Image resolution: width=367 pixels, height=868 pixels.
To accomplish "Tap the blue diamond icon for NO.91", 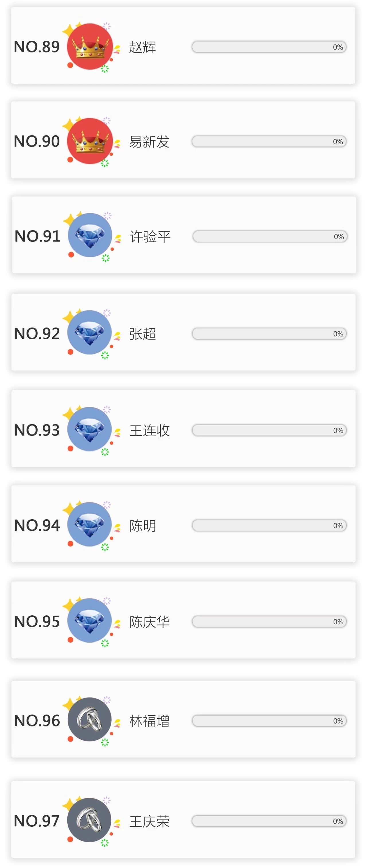I will click(x=90, y=235).
